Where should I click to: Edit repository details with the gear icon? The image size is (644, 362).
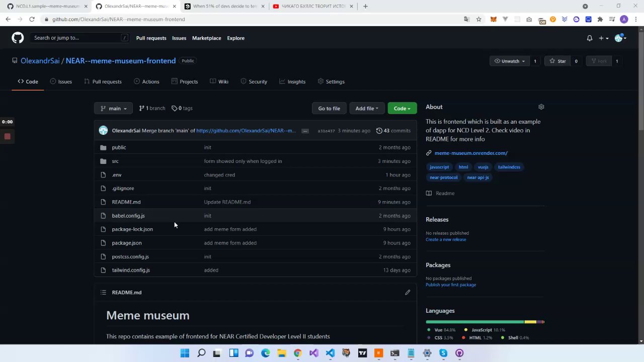coord(541,107)
